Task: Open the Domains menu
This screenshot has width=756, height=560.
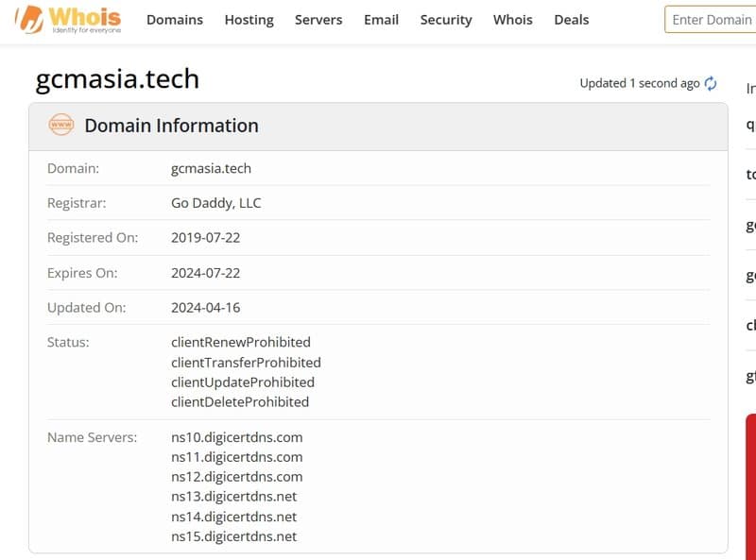Action: tap(175, 20)
